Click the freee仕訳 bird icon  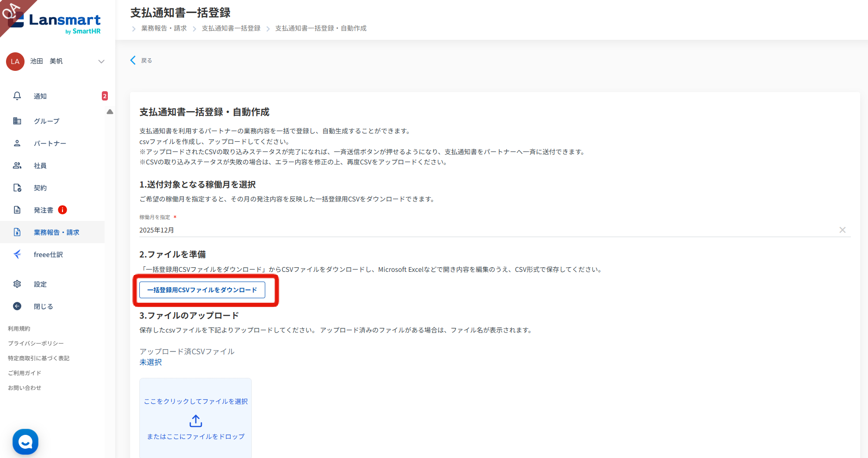(17, 254)
